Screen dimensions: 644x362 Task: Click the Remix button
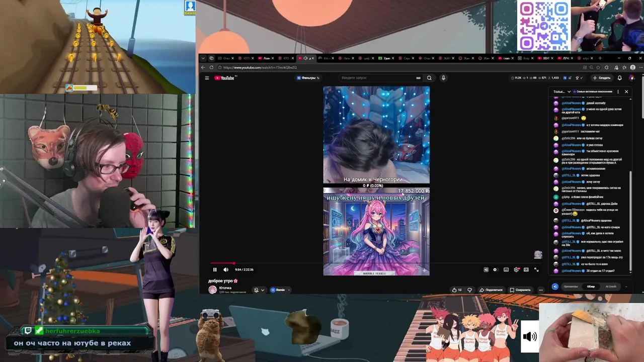[x=278, y=290]
